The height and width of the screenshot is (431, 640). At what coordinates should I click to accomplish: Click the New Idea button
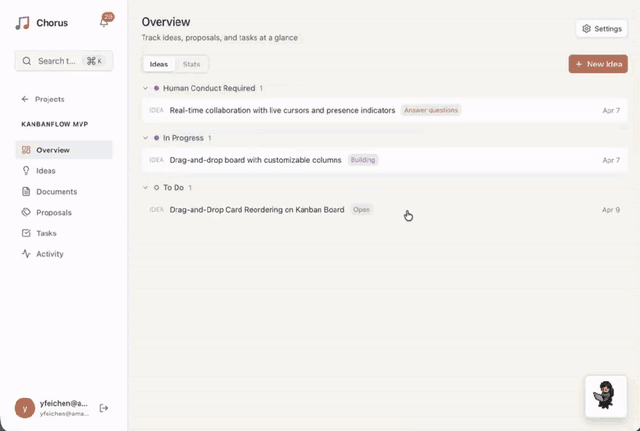click(598, 64)
